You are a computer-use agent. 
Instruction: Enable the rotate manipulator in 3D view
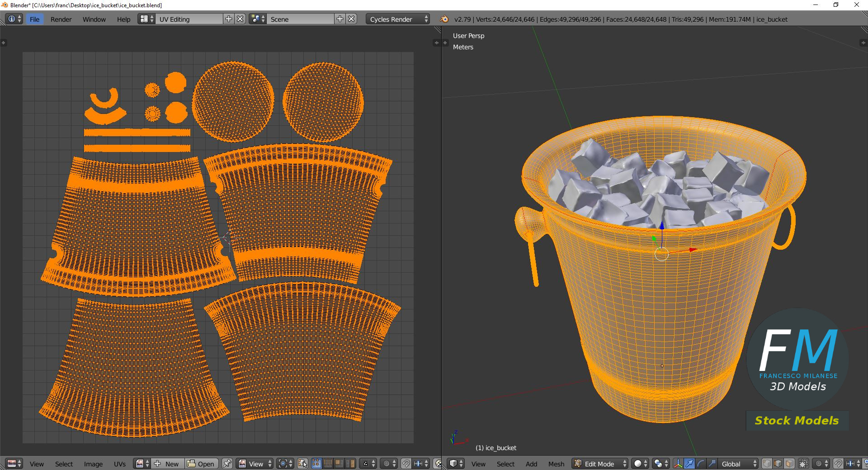[x=700, y=464]
